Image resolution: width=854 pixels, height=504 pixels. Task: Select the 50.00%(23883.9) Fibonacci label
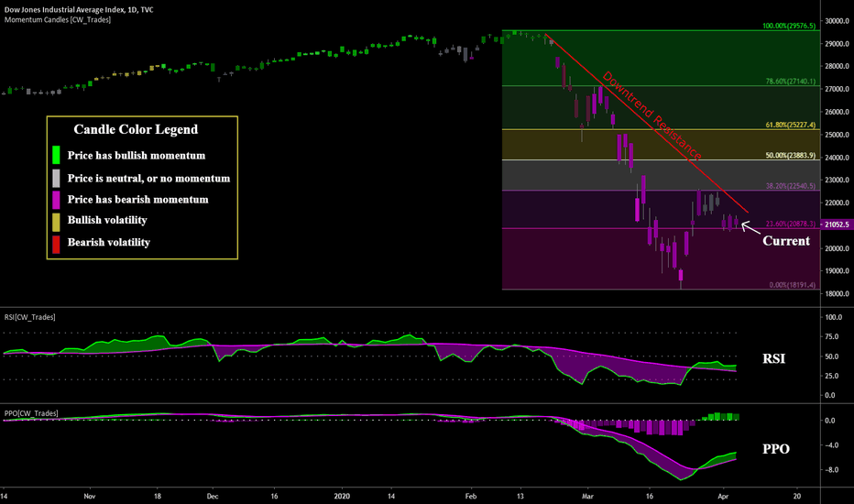point(790,155)
